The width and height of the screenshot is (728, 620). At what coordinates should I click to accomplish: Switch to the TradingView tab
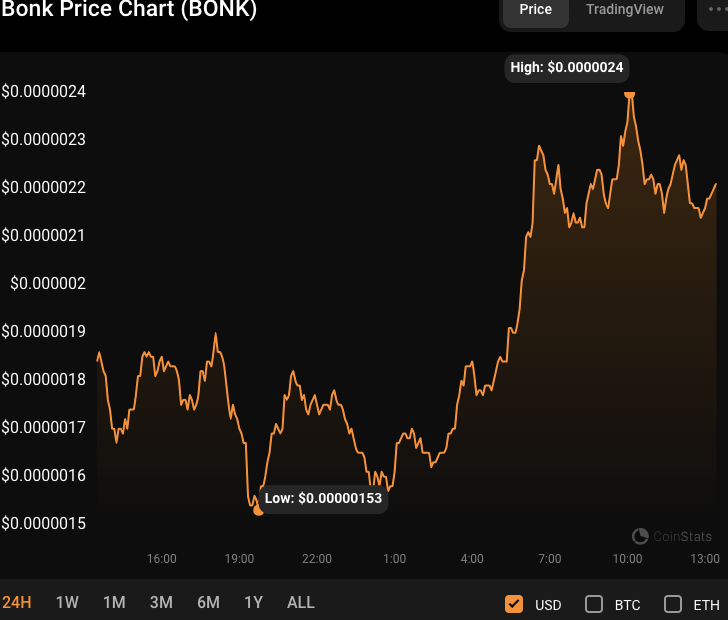(625, 9)
